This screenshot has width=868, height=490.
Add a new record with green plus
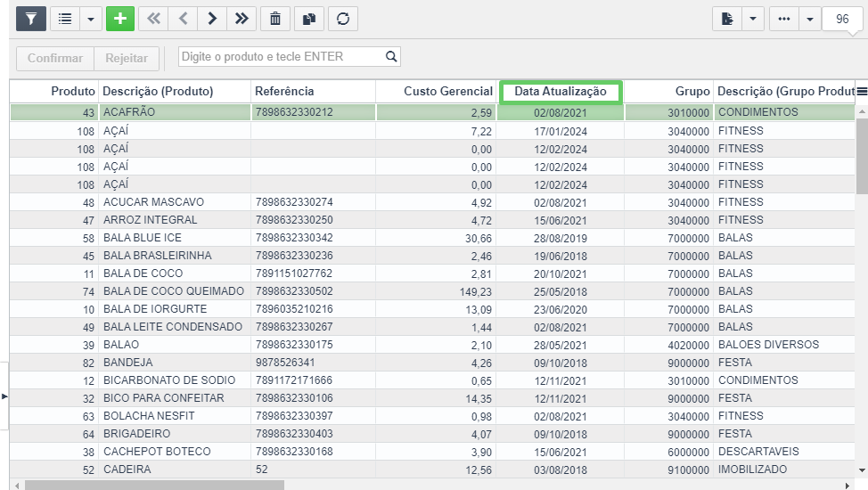120,19
